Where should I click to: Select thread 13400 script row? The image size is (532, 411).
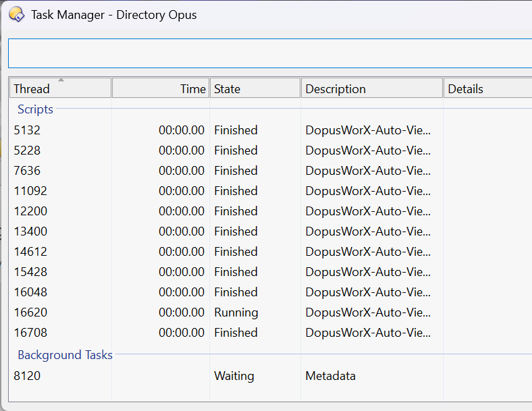[271, 231]
